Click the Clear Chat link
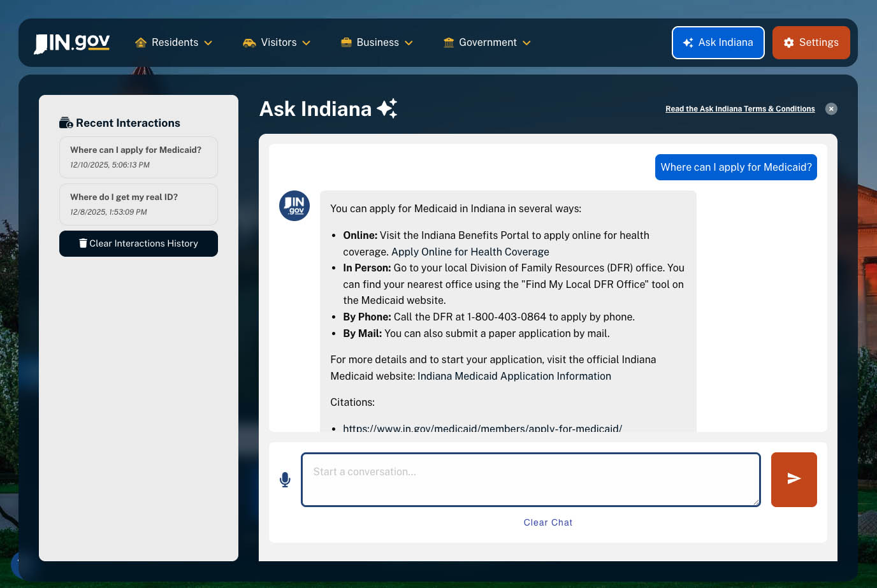Viewport: 877px width, 588px height. tap(548, 522)
